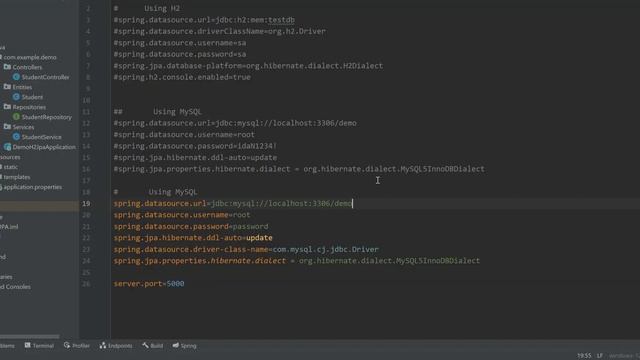Open the Profiler tool window
The height and width of the screenshot is (360, 640).
(x=77, y=346)
